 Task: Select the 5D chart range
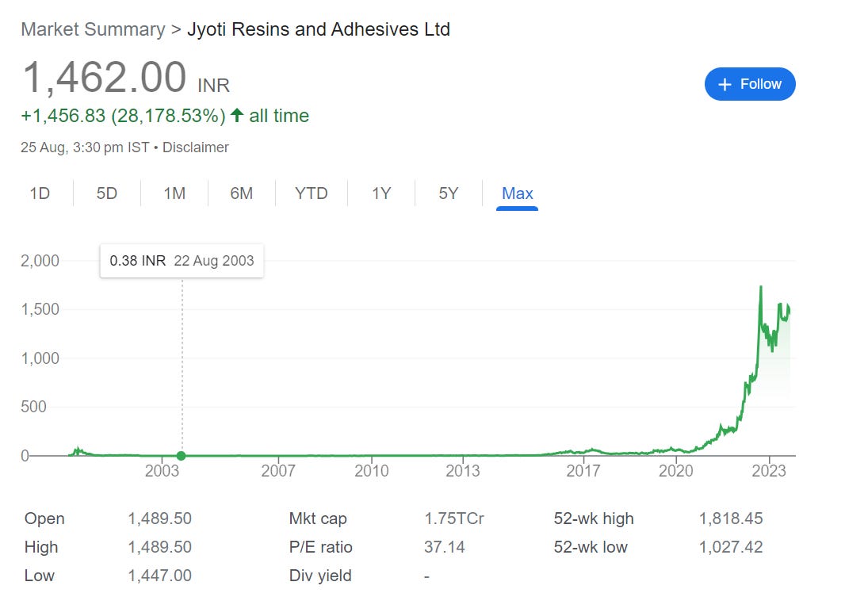click(x=107, y=193)
